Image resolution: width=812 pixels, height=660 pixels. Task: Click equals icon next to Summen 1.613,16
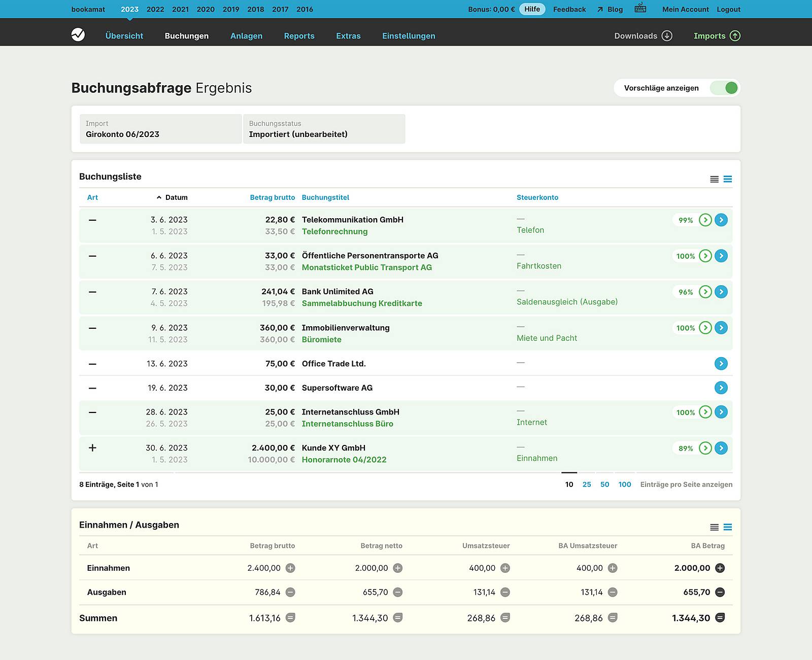point(290,618)
